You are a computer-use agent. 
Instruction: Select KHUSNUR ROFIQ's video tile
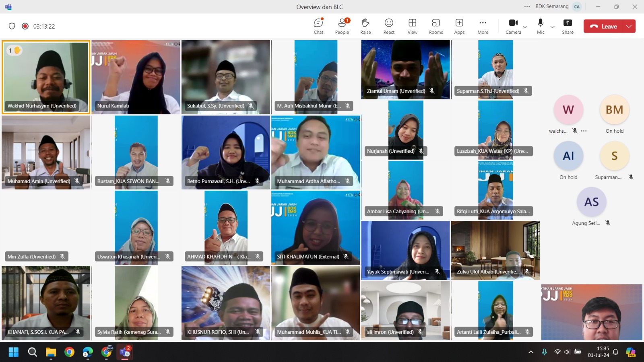pyautogui.click(x=226, y=303)
